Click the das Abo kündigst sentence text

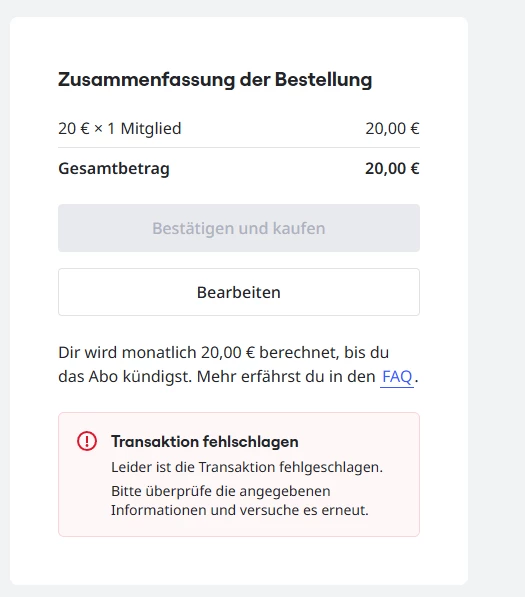click(125, 377)
